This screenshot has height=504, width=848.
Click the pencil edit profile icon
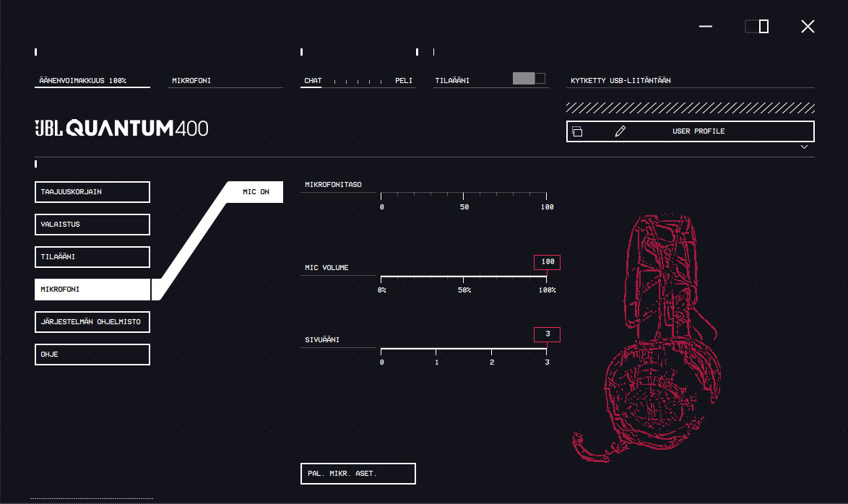point(620,131)
